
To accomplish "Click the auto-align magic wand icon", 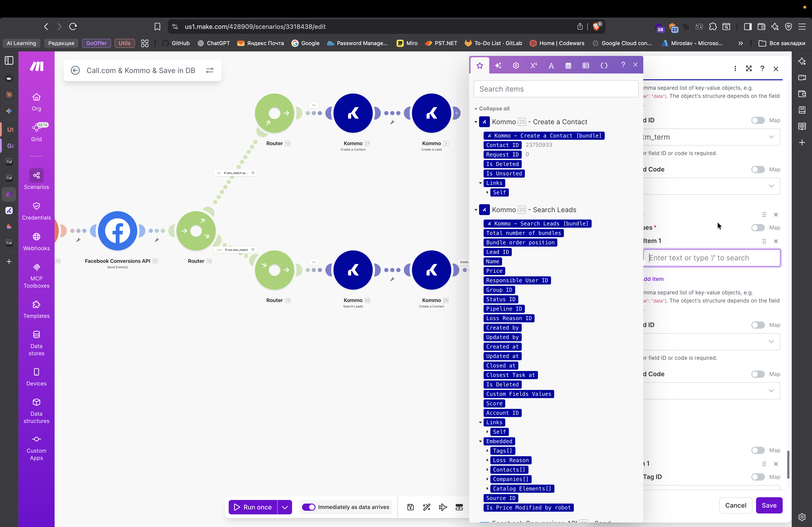I will click(427, 507).
